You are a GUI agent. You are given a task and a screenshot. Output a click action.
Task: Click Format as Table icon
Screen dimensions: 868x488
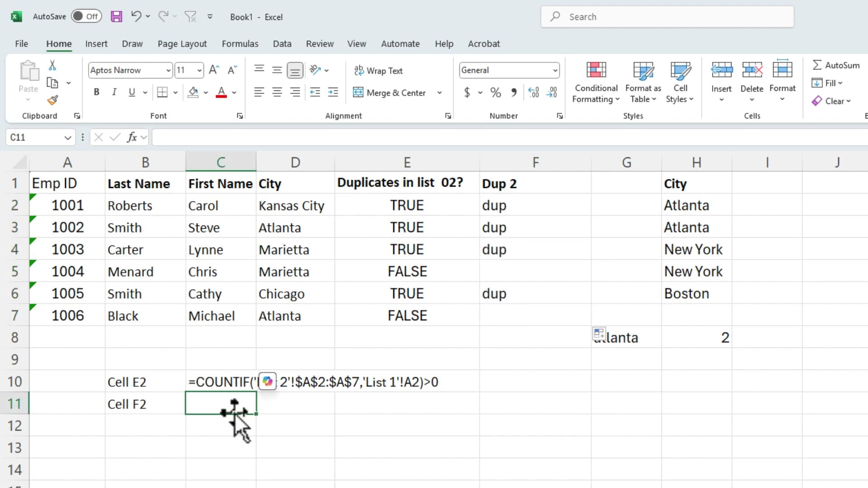pos(642,81)
